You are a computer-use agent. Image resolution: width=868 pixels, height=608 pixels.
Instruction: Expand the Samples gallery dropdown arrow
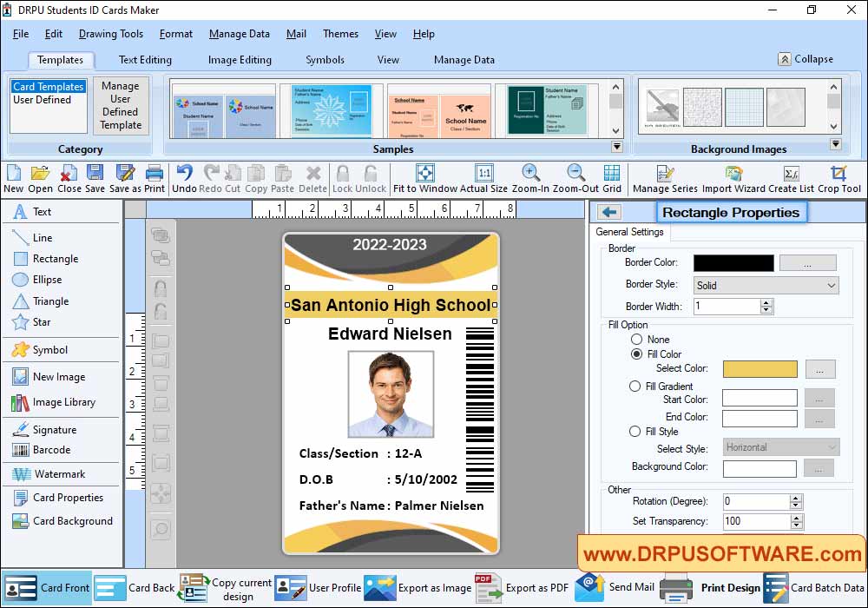click(x=616, y=147)
